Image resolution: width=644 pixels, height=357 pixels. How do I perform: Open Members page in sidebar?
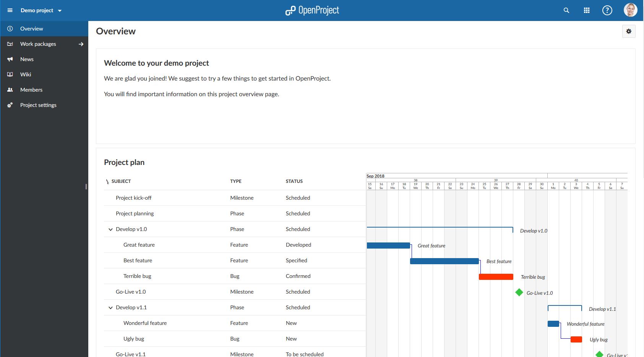31,90
